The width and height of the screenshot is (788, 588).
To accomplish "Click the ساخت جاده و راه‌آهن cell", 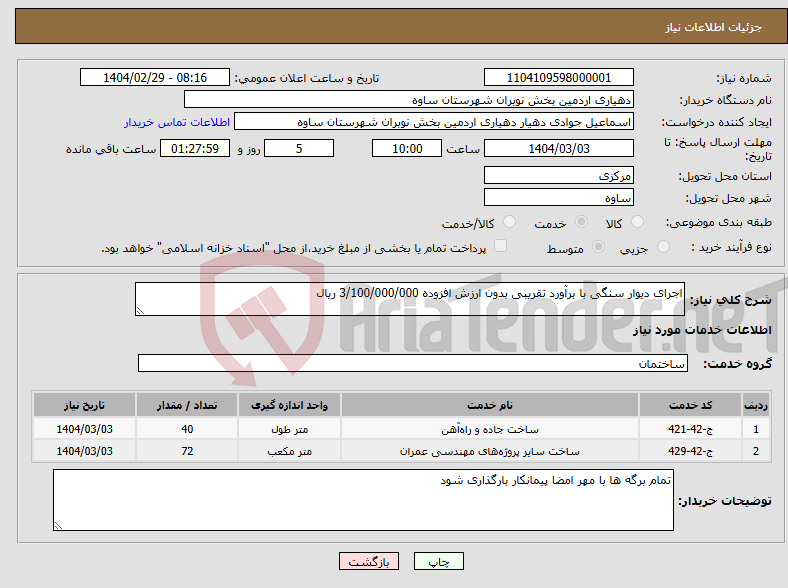I will point(490,429).
